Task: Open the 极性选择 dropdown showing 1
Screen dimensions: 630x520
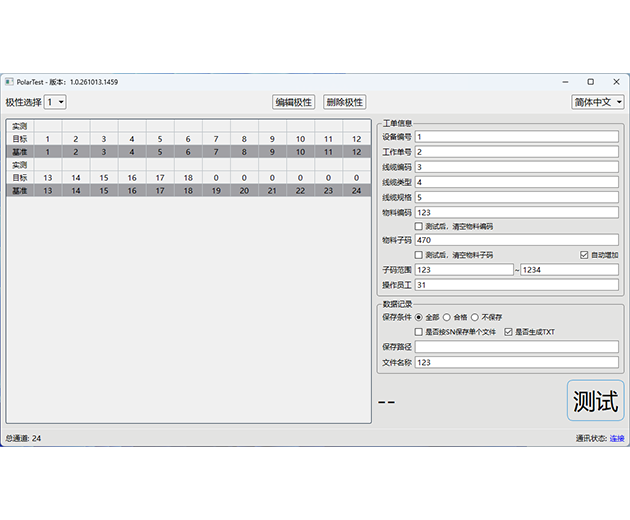Action: point(55,102)
